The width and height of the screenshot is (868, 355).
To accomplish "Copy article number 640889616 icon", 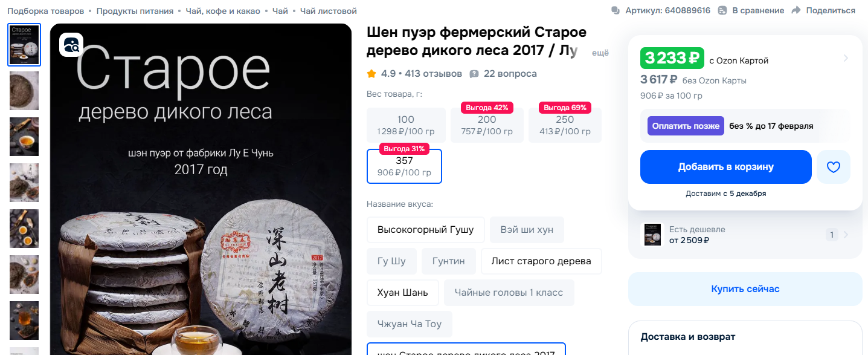I will [x=616, y=10].
